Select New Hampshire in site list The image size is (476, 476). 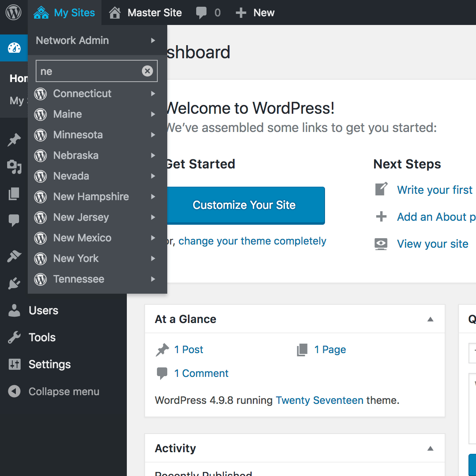coord(97,197)
